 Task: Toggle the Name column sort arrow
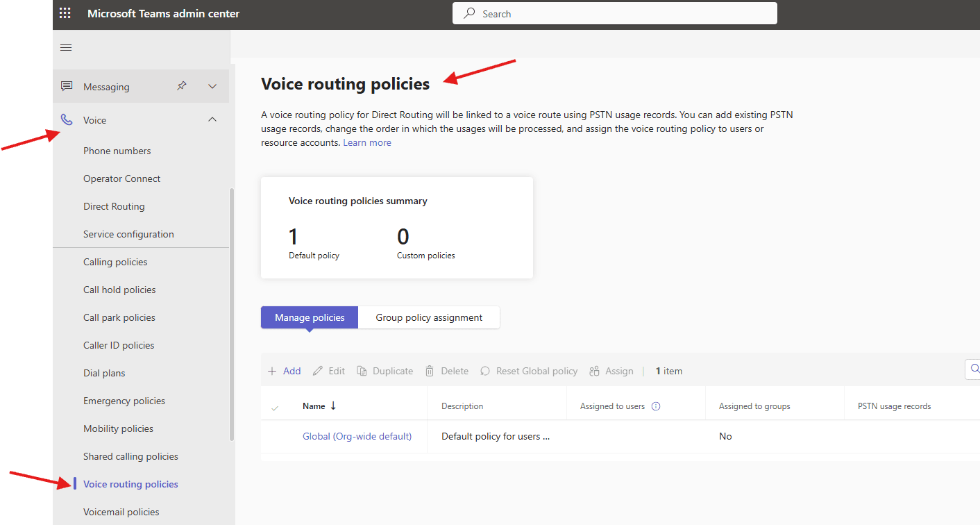pyautogui.click(x=332, y=406)
